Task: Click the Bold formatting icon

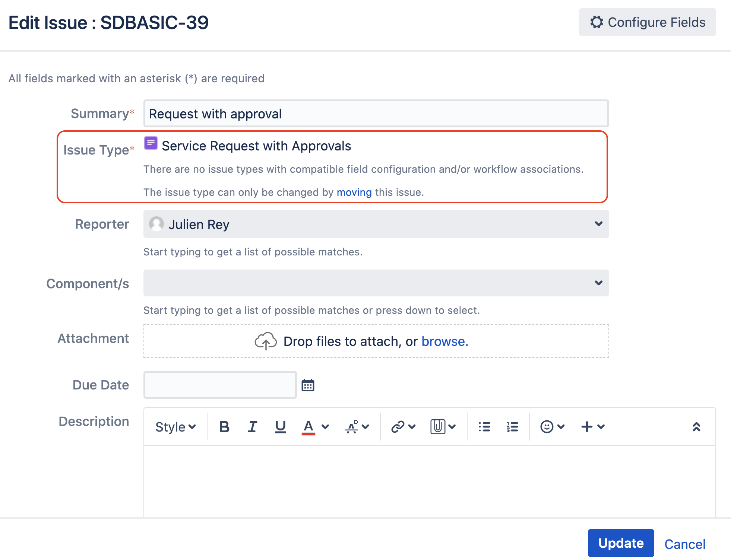Action: click(224, 427)
